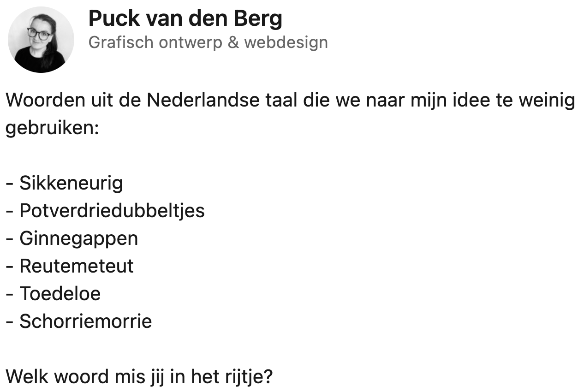This screenshot has width=584, height=392.
Task: Click the word 'gebruiken:' on the second line
Action: (x=52, y=128)
